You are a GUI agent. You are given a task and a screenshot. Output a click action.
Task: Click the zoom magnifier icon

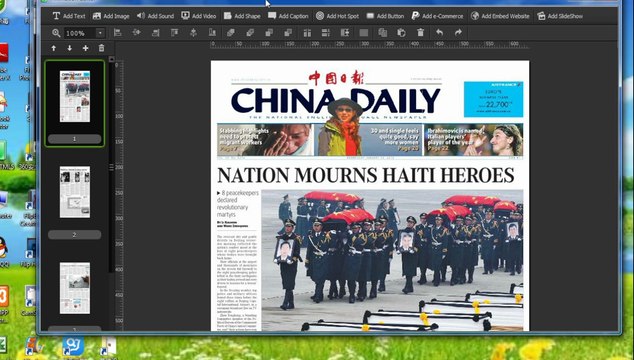pyautogui.click(x=56, y=33)
